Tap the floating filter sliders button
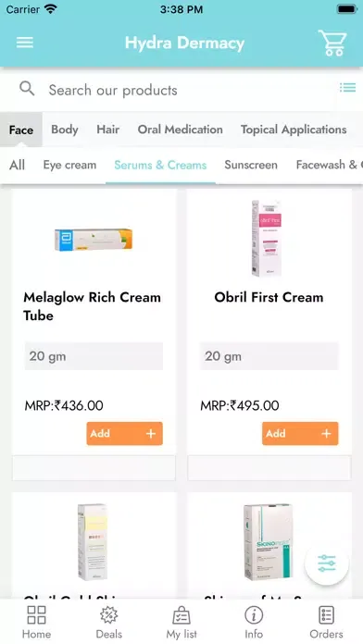Screen dimensions: 363x644 coord(327,563)
